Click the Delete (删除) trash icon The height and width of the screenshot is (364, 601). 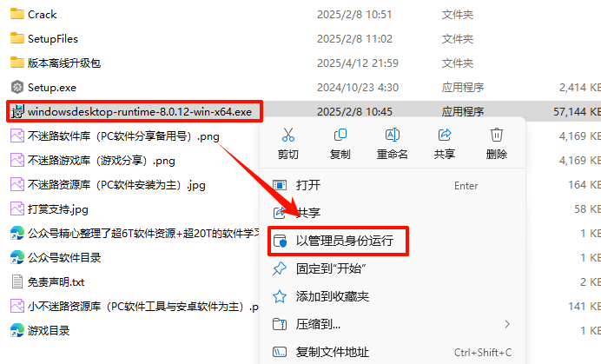[x=497, y=135]
